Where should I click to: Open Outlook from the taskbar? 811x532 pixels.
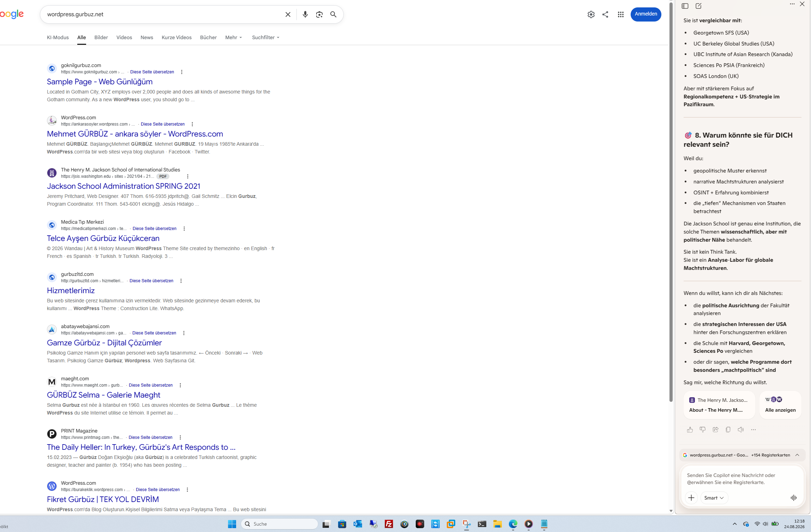tap(358, 524)
